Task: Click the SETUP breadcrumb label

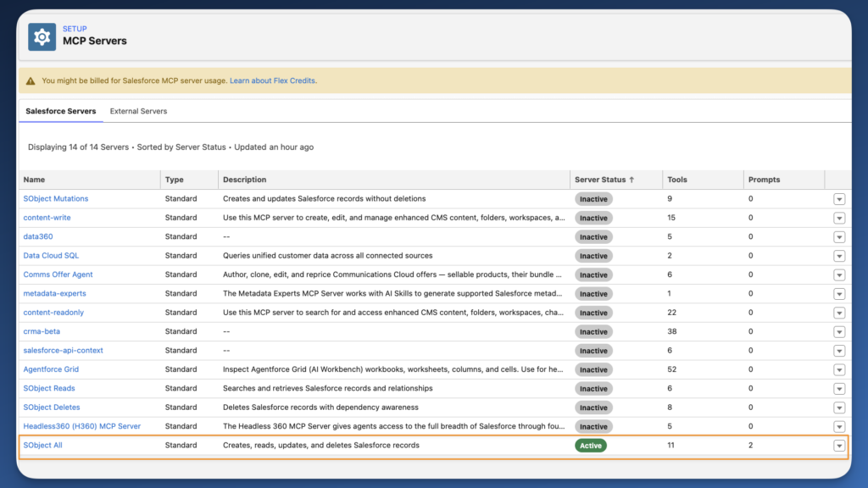Action: point(75,29)
